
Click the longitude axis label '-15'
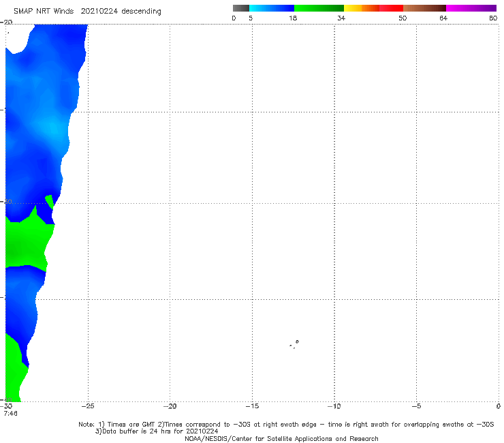(x=252, y=406)
